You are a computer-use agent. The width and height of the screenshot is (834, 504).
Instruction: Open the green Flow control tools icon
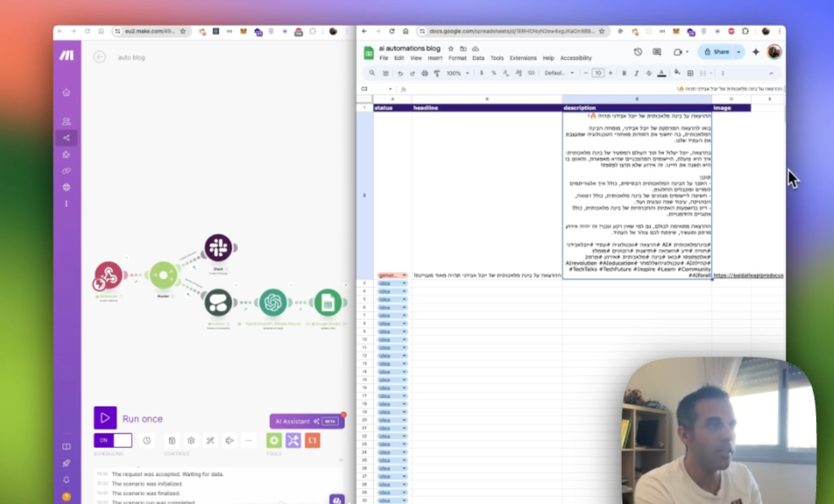274,440
